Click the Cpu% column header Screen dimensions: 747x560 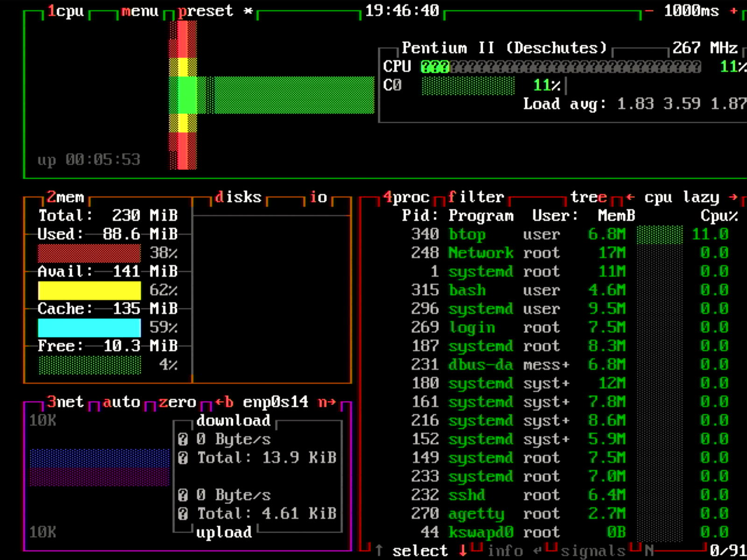coord(719,216)
